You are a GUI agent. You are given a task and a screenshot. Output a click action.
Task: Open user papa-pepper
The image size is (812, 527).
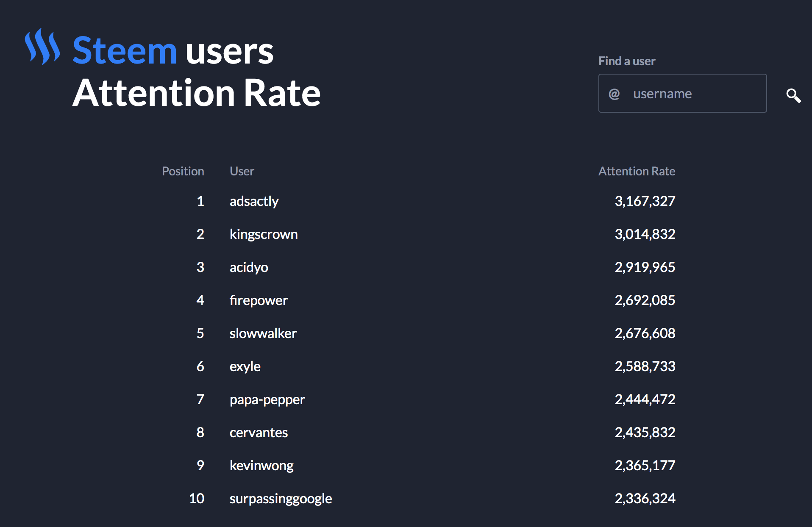(267, 399)
